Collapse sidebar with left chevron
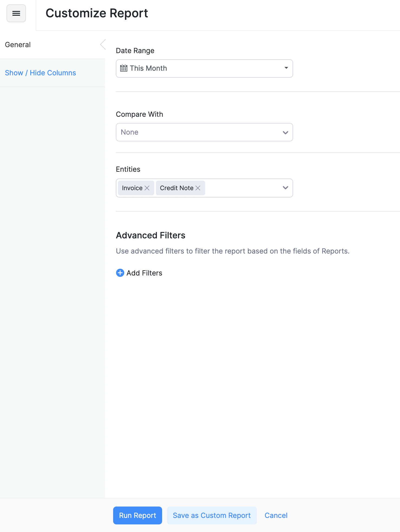The width and height of the screenshot is (400, 532). click(103, 44)
